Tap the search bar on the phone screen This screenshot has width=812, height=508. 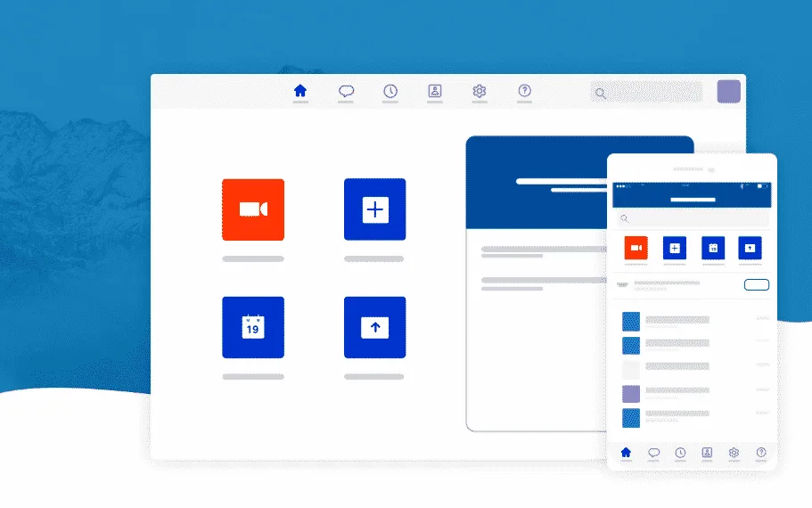point(692,217)
